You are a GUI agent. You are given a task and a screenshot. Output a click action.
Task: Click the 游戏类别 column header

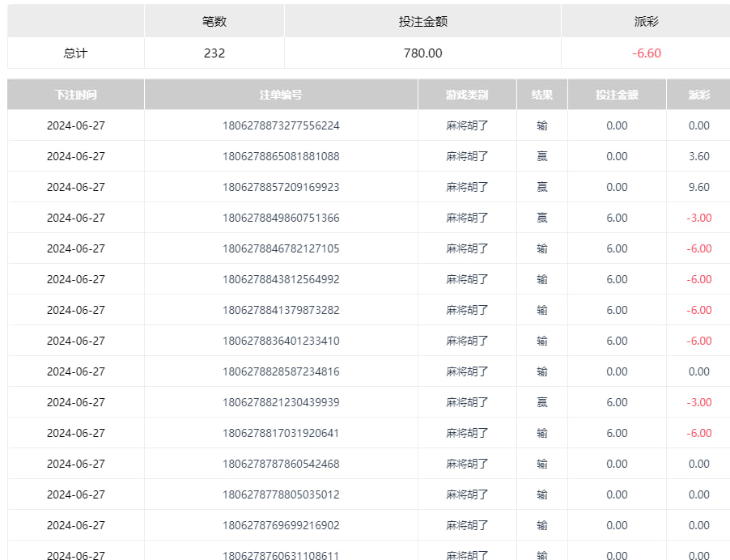[x=467, y=95]
